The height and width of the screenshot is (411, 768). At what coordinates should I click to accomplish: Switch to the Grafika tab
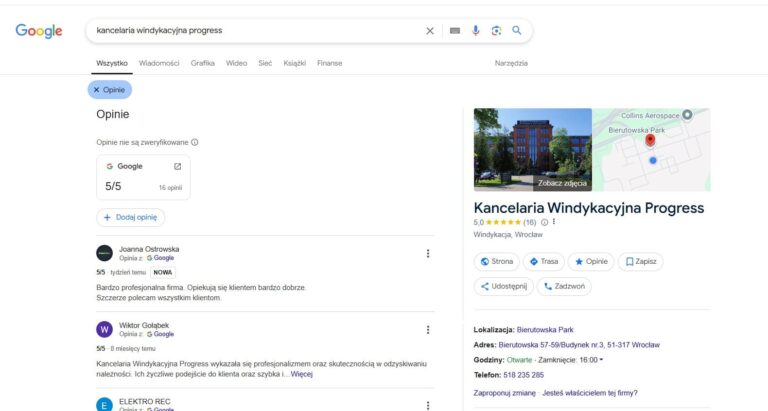tap(203, 63)
